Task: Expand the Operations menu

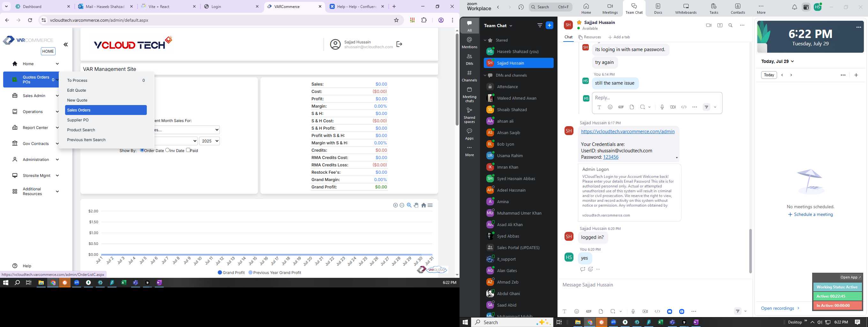Action: [x=35, y=111]
